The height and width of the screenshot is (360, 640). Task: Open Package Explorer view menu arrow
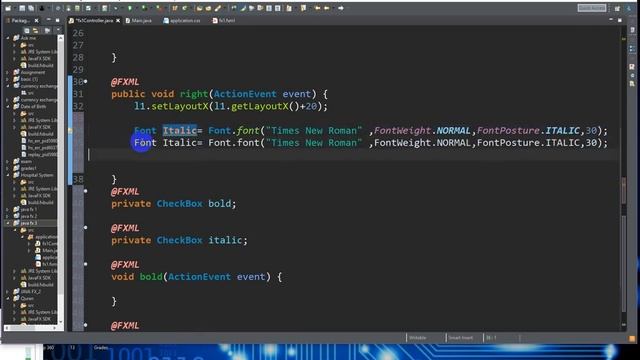(x=58, y=30)
